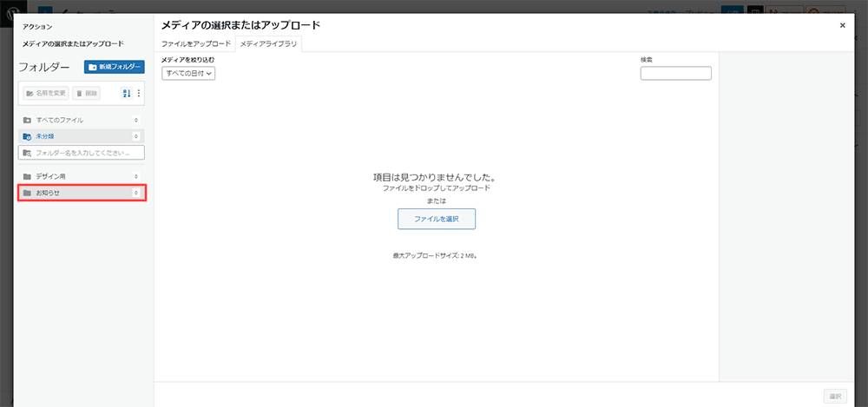
Task: Select the 未分類 folder
Action: (x=82, y=136)
